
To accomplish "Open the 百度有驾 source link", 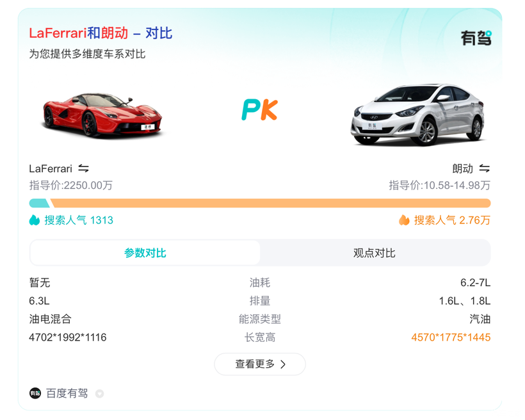I will [x=67, y=393].
